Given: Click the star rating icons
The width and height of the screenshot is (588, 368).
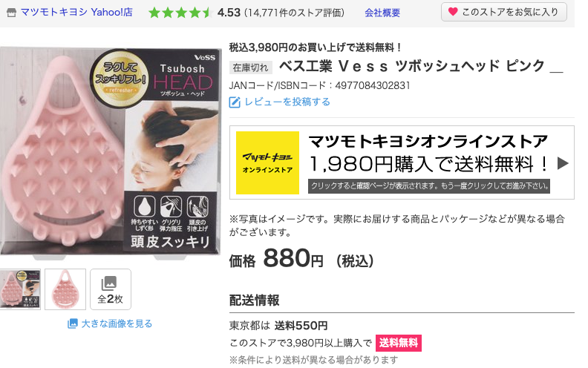Looking at the screenshot, I should pos(180,13).
